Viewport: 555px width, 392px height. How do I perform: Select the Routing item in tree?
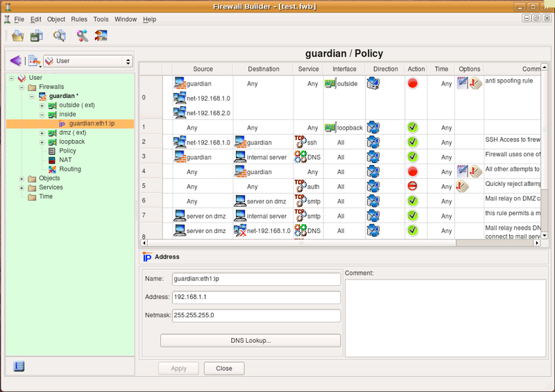[70, 169]
